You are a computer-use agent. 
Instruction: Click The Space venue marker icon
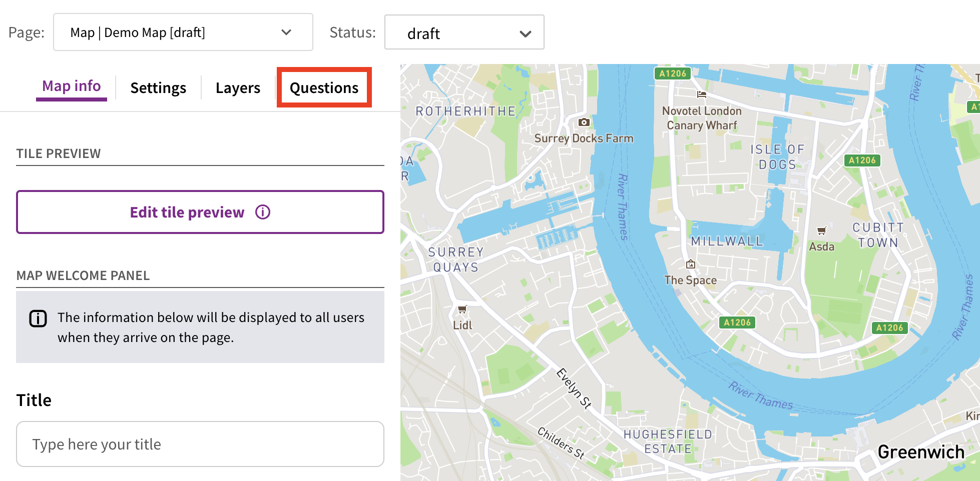(691, 264)
